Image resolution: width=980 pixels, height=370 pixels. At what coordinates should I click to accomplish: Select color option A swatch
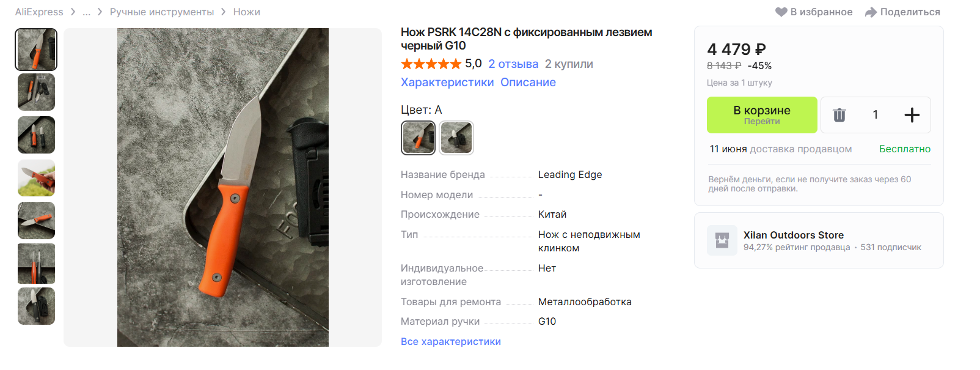(418, 138)
